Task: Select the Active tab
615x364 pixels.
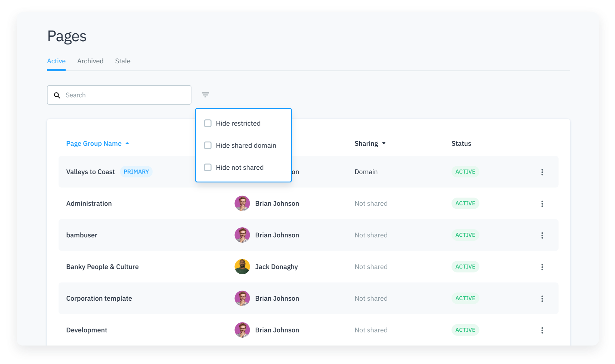Action: pos(56,61)
